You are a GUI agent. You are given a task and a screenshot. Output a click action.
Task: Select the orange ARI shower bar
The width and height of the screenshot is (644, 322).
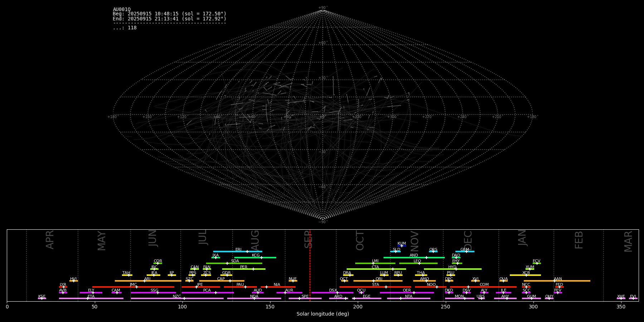[x=148, y=281]
